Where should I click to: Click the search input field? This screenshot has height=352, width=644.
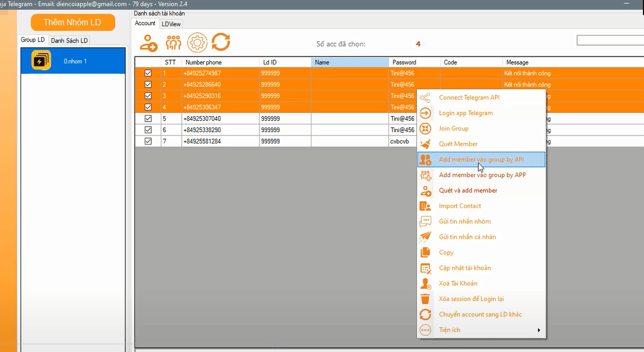pyautogui.click(x=610, y=40)
